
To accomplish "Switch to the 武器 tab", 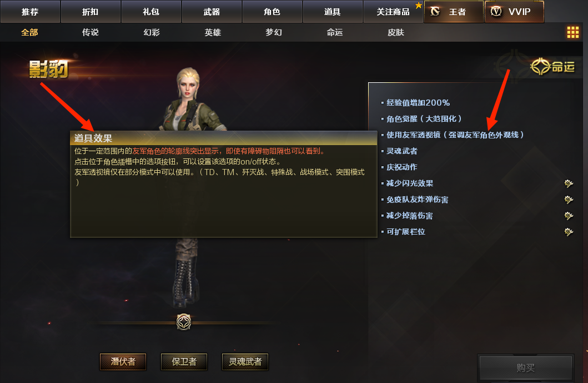I will click(212, 12).
